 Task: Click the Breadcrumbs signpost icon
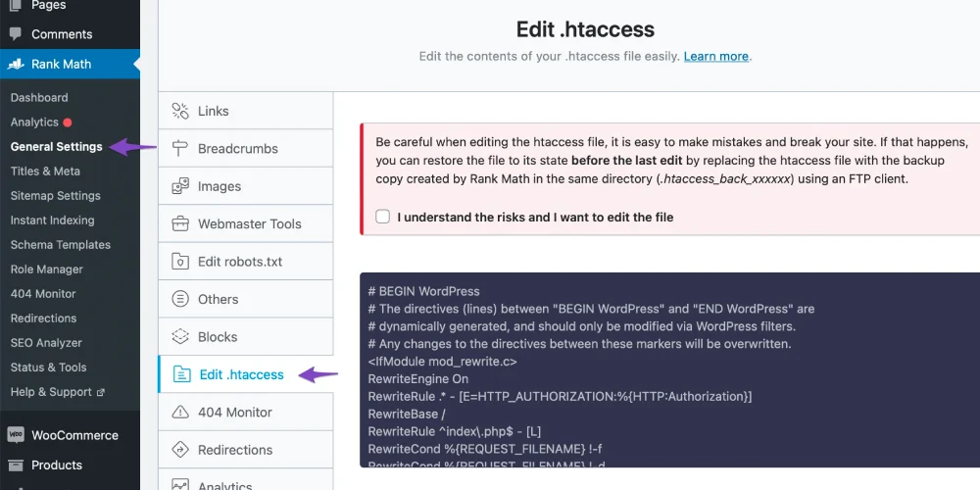[180, 149]
